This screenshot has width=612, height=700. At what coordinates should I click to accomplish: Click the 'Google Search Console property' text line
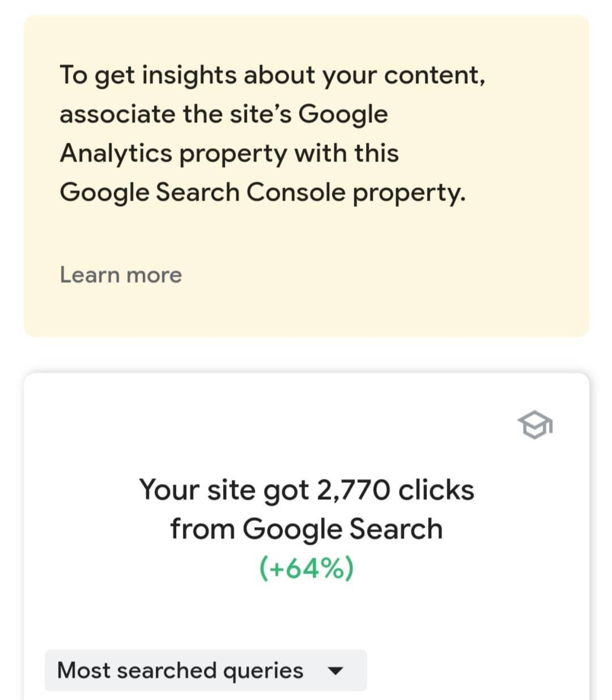click(263, 192)
